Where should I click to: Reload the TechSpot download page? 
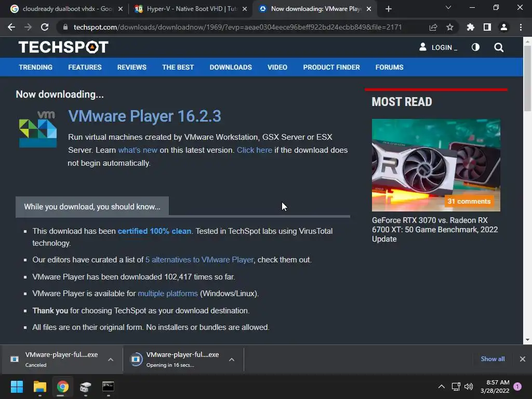pos(45,27)
